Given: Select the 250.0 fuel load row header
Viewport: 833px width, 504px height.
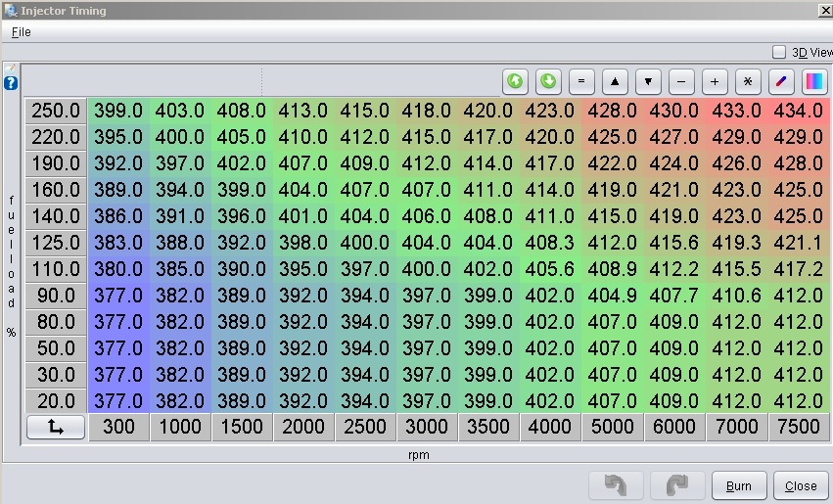Looking at the screenshot, I should click(x=56, y=111).
